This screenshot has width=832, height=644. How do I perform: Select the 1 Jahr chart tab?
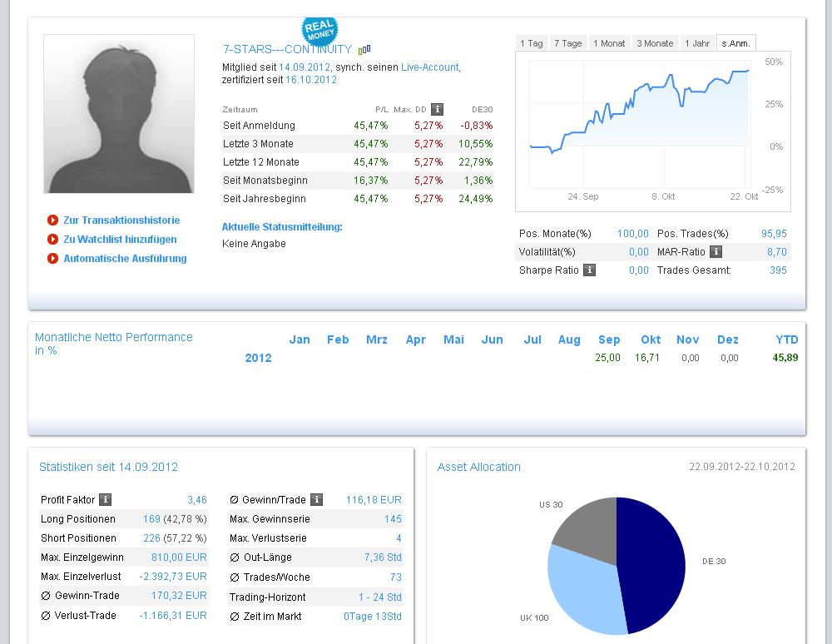coord(696,43)
